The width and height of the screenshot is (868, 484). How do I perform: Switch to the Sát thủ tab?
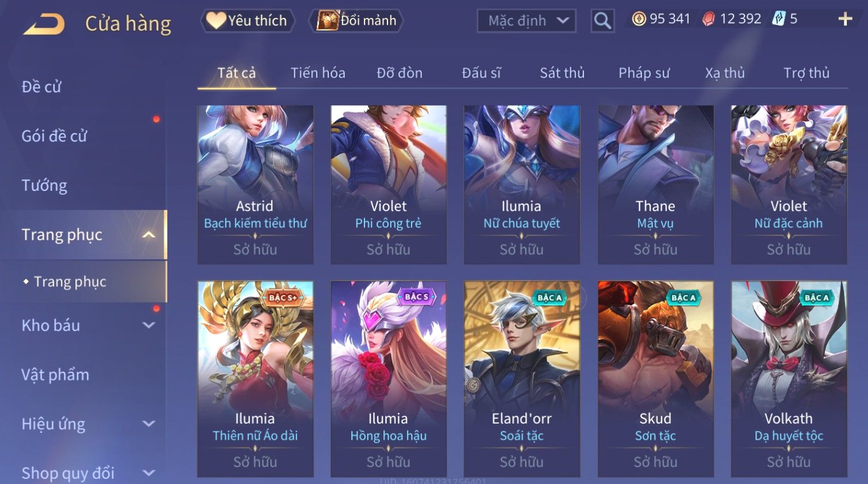[562, 73]
